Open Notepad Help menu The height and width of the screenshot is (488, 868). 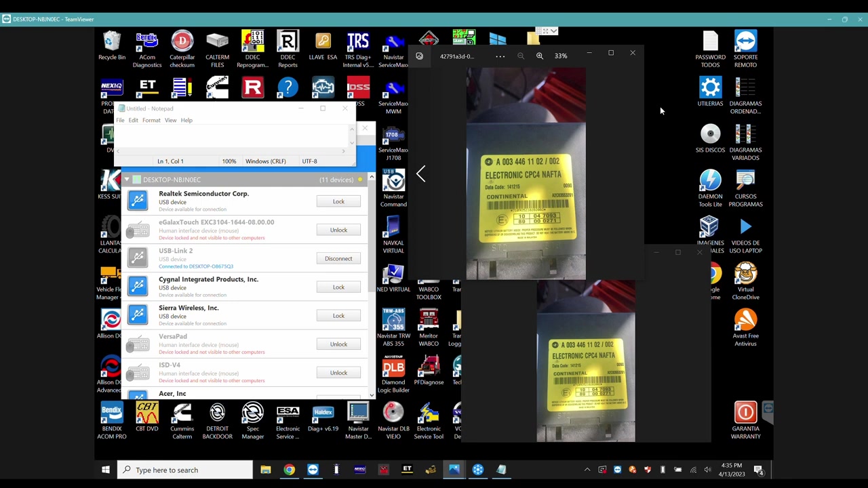(186, 120)
